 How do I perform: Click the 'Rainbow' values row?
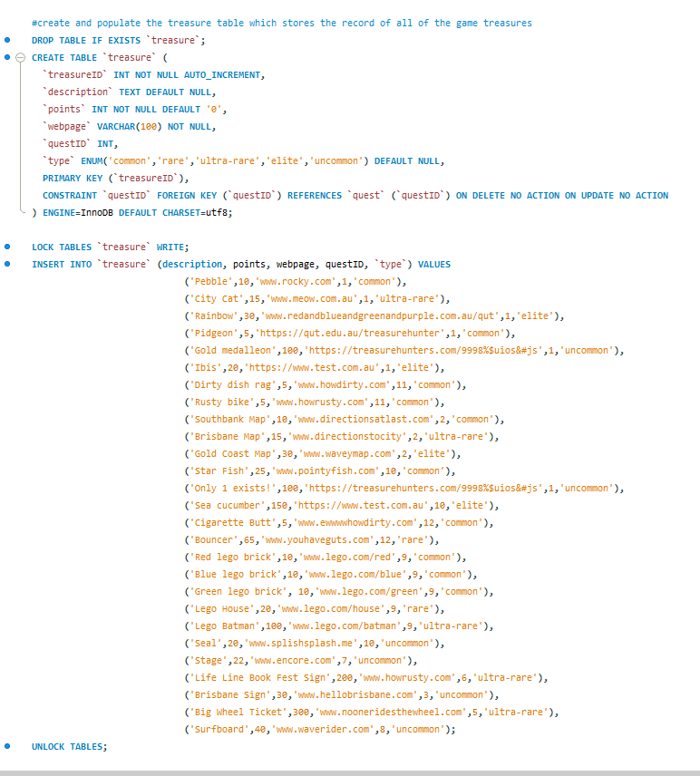pyautogui.click(x=374, y=315)
